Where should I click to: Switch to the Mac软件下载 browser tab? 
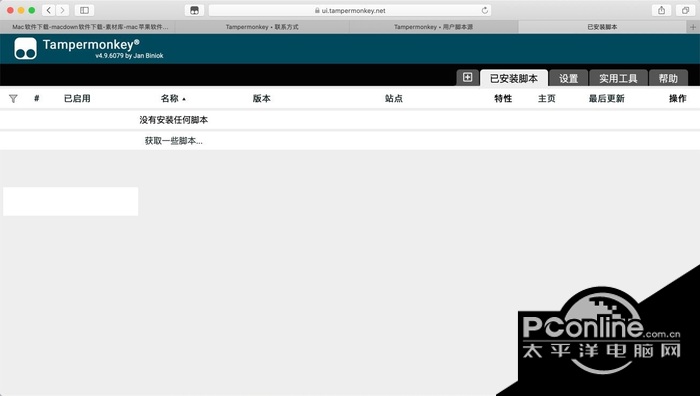coord(89,27)
